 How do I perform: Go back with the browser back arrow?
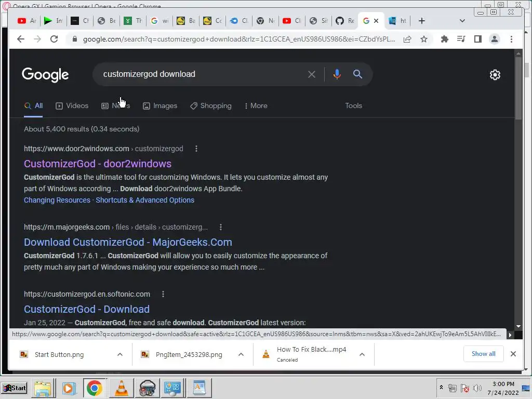21,39
